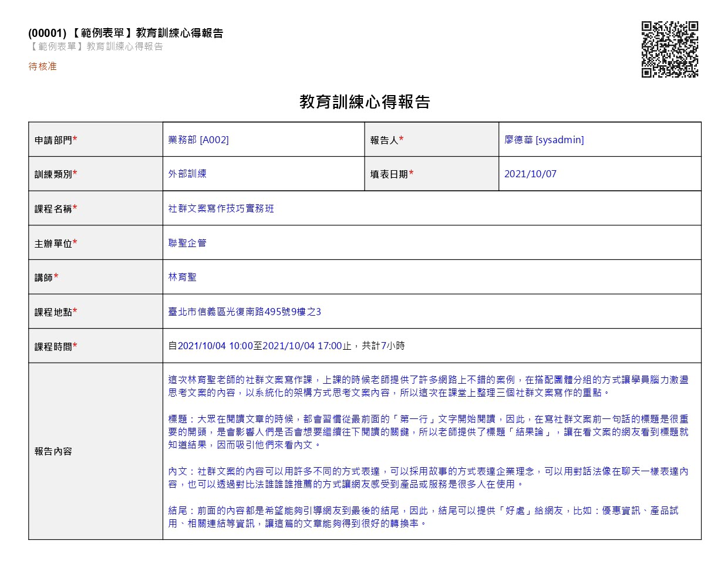Click the course location address
The width and height of the screenshot is (728, 561).
click(244, 312)
